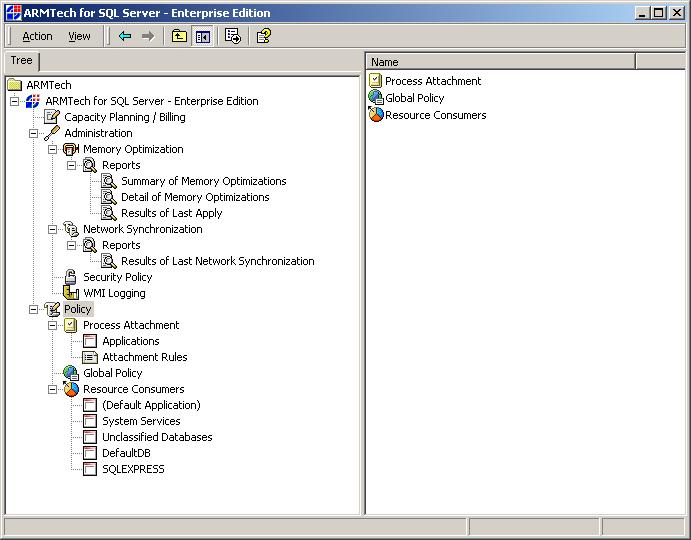Click the Policy node icon in tree
691x540 pixels.
[x=52, y=309]
